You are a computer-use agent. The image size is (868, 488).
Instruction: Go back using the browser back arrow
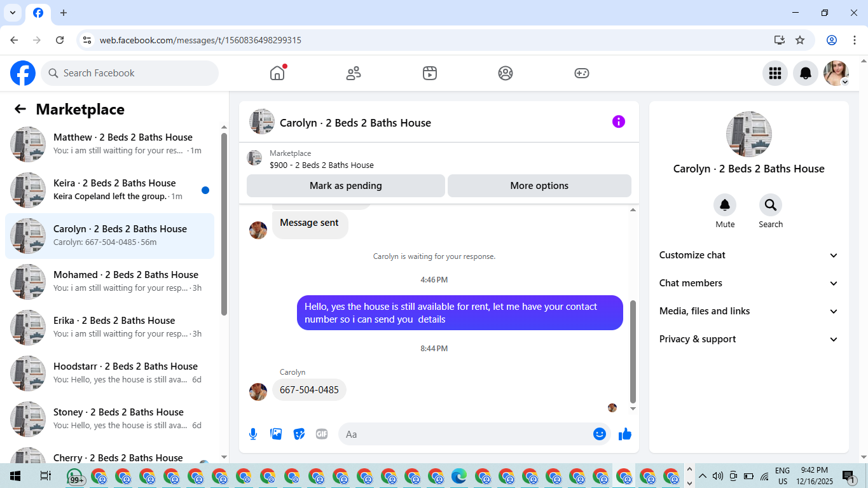(14, 40)
